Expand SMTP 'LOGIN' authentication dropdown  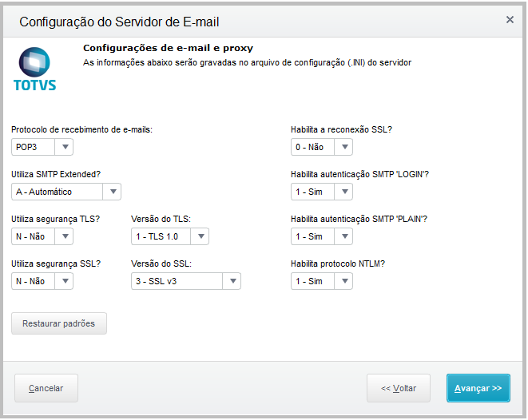321,192
